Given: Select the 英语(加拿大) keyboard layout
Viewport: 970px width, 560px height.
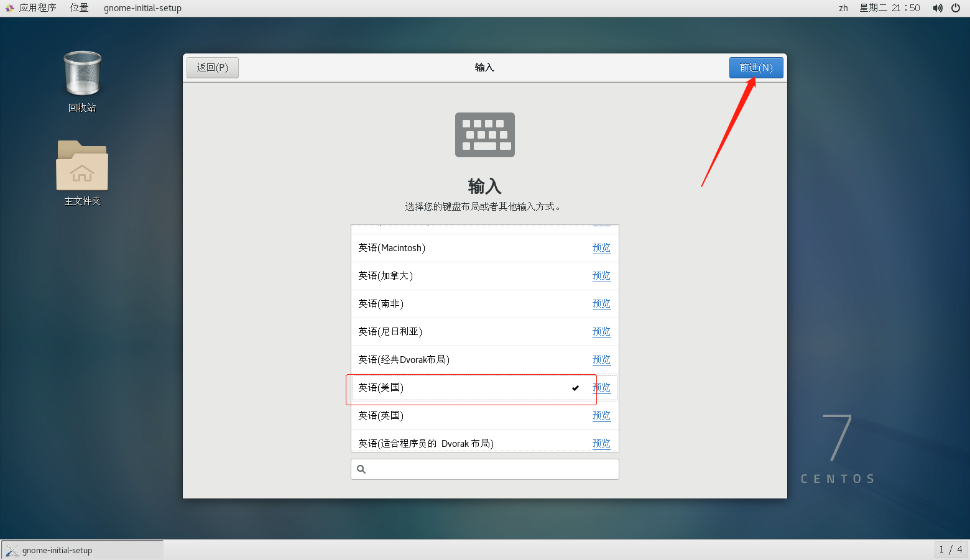Looking at the screenshot, I should click(x=485, y=276).
